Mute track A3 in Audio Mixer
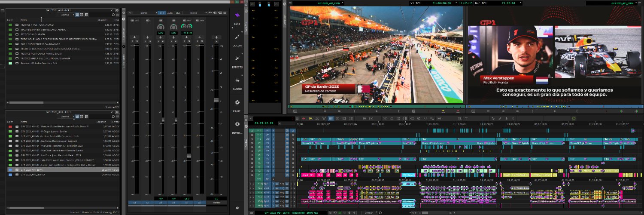 point(164,41)
